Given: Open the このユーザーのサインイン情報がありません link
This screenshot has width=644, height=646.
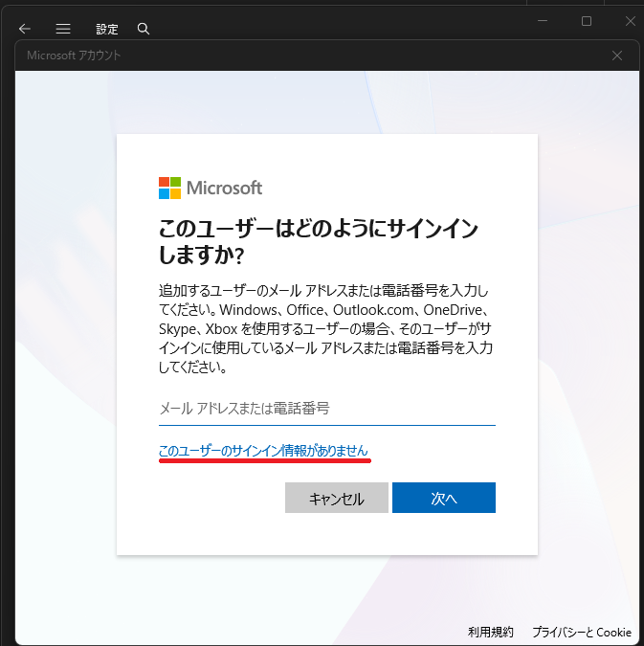Looking at the screenshot, I should point(263,451).
